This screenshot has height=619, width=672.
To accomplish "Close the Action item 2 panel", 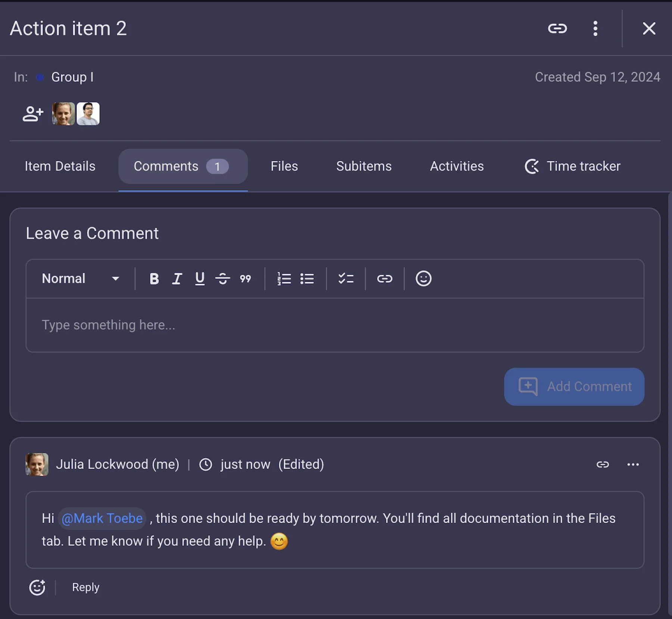I will point(649,28).
